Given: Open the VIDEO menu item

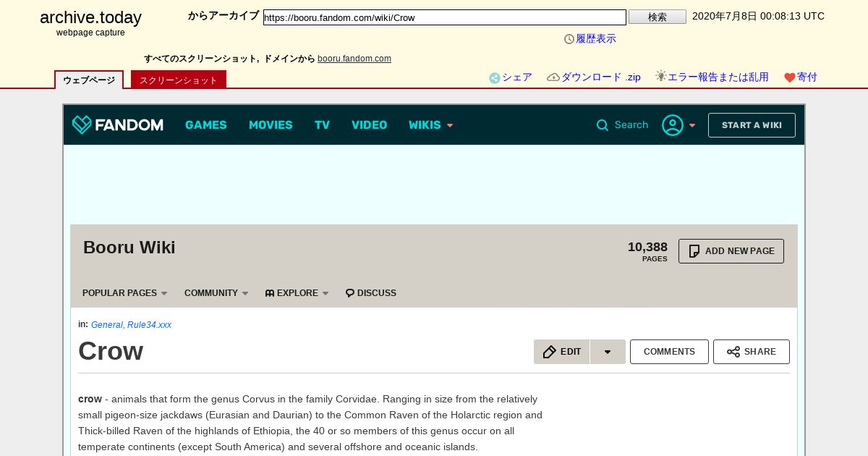Looking at the screenshot, I should pyautogui.click(x=369, y=125).
